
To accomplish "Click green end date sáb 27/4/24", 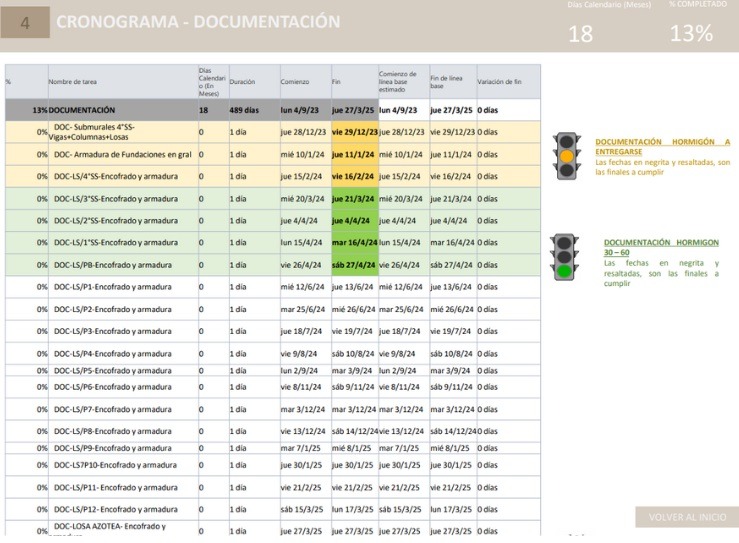I will (x=355, y=265).
